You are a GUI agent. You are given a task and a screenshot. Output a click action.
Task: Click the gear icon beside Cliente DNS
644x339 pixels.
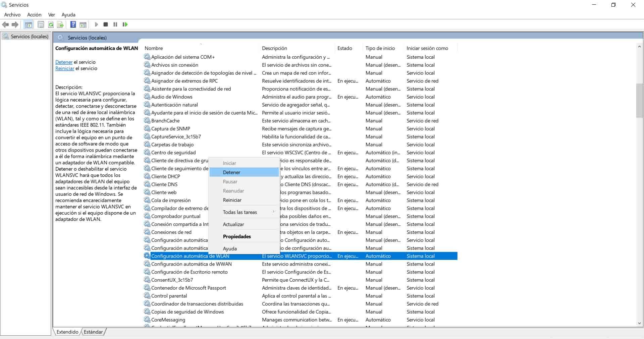click(147, 184)
